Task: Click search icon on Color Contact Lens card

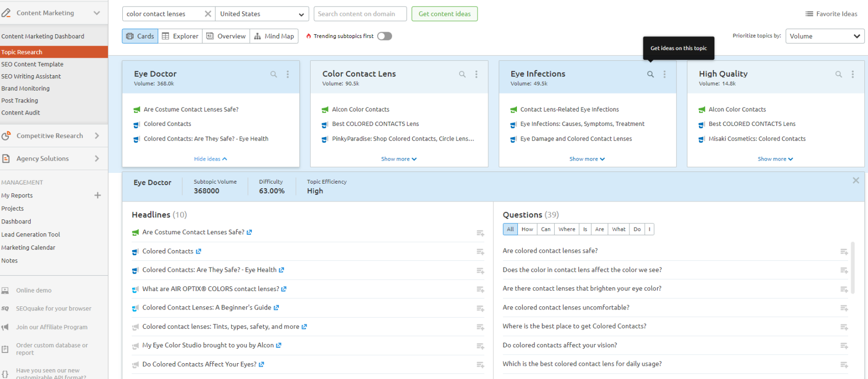Action: [462, 74]
